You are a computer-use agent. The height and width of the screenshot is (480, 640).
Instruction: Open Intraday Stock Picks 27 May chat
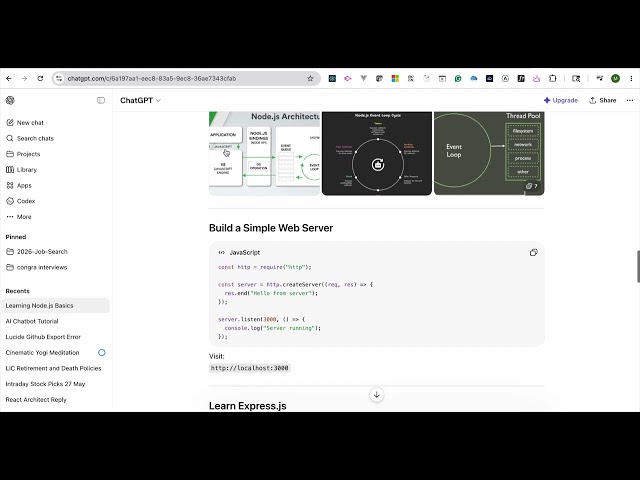click(x=45, y=384)
